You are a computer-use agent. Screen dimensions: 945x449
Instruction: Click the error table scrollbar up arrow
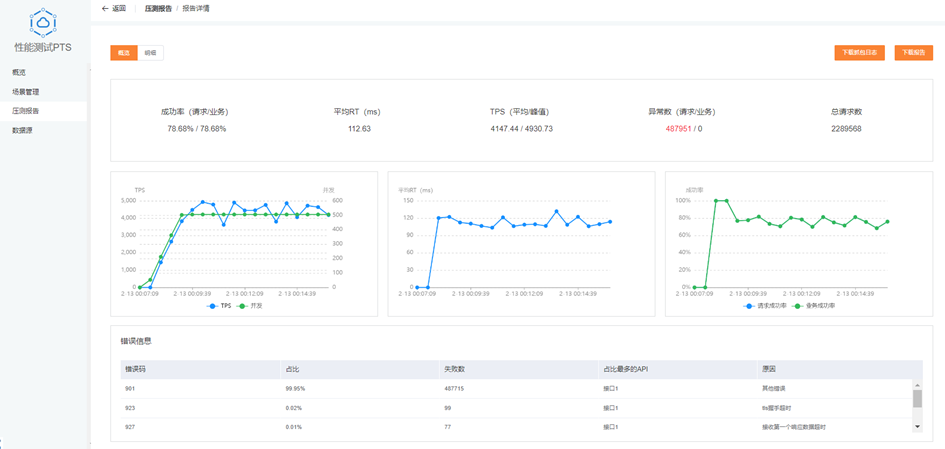[x=917, y=385]
